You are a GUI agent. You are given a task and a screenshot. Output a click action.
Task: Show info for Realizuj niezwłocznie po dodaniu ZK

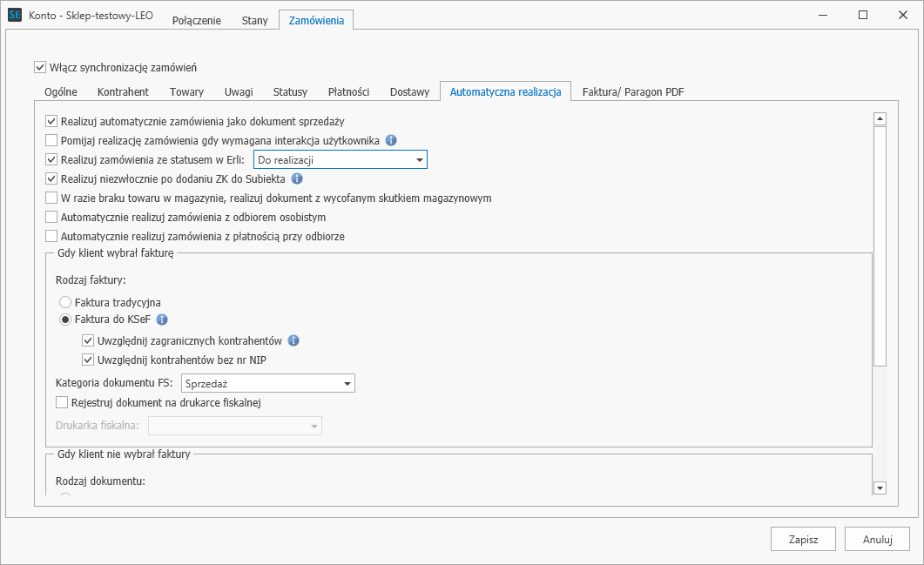(297, 178)
